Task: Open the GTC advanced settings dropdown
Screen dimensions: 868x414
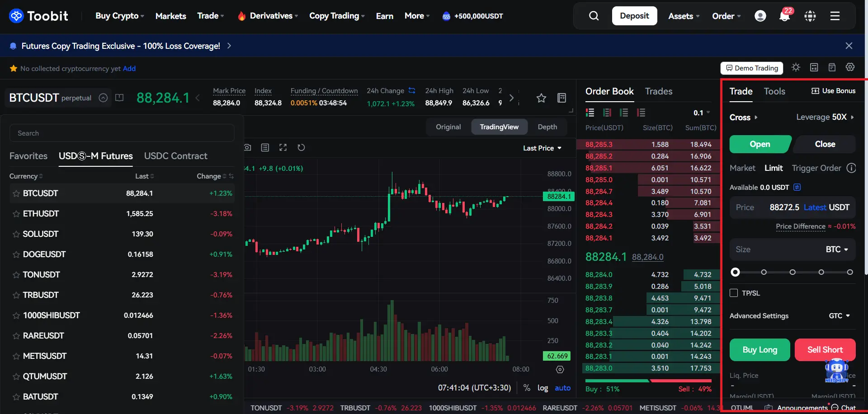Action: pos(839,316)
